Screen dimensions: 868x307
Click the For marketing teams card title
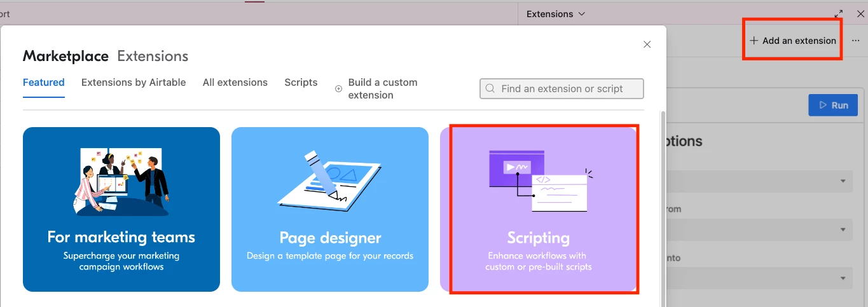click(x=121, y=237)
